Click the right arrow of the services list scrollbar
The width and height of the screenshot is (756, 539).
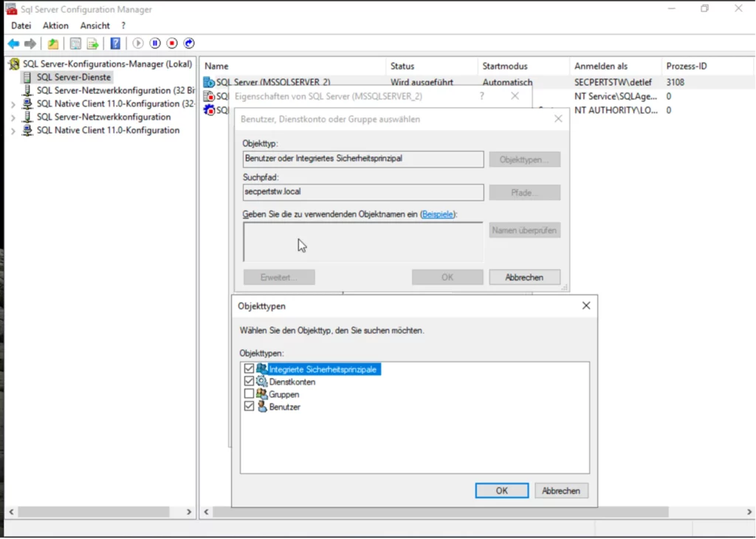coord(749,512)
